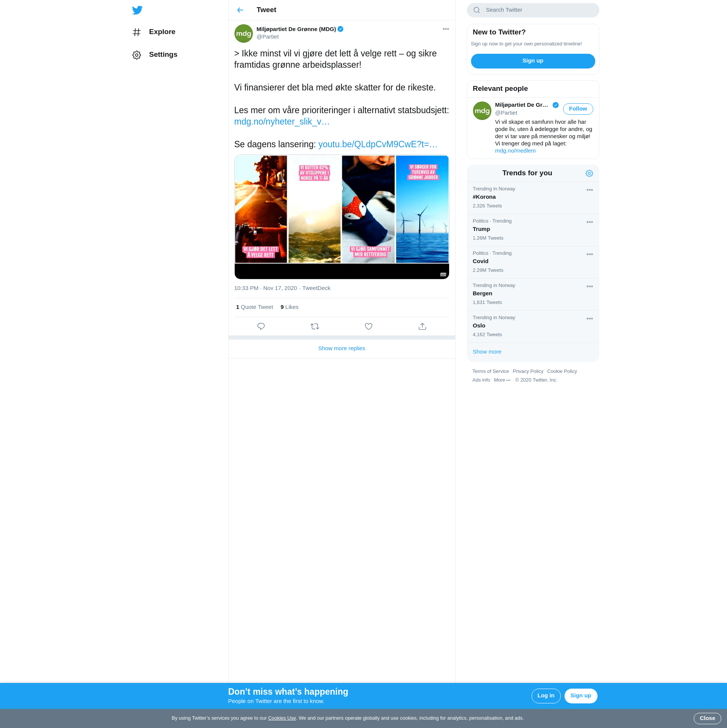Click the retweet icon
The height and width of the screenshot is (728, 727).
tap(315, 326)
